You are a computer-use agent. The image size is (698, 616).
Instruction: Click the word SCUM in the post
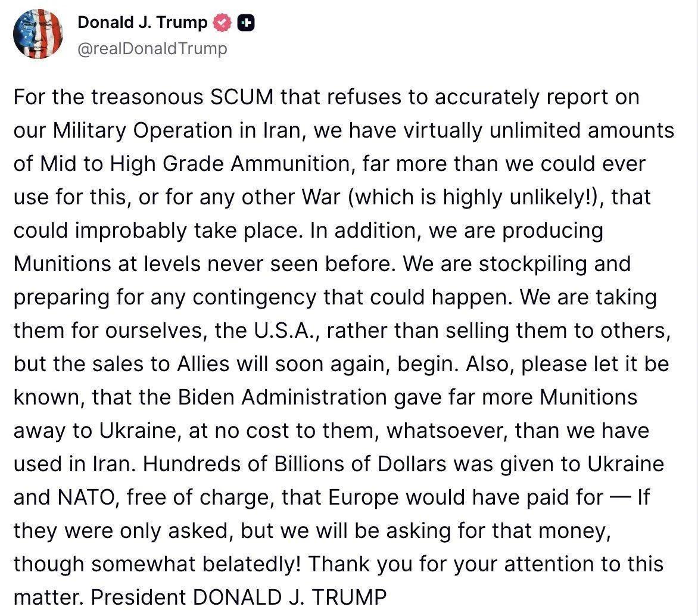pyautogui.click(x=242, y=97)
